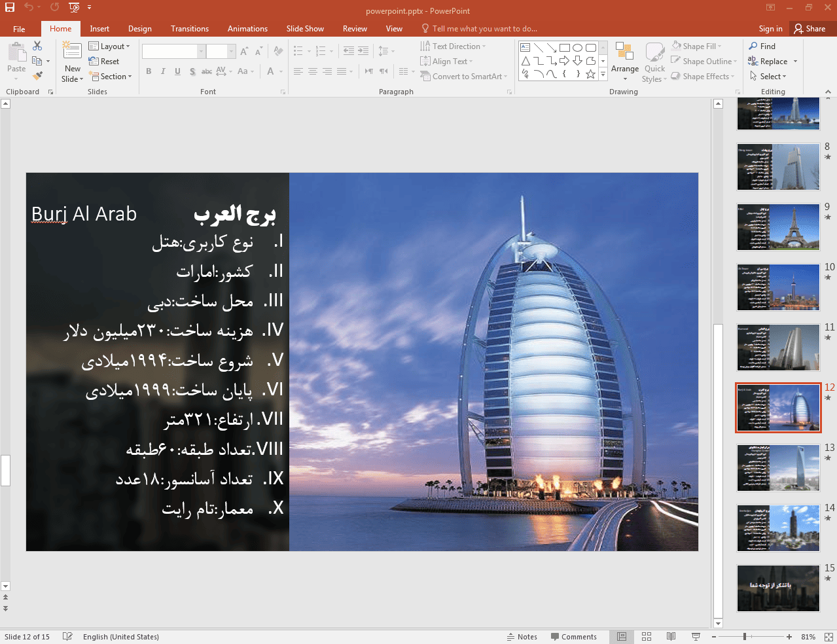
Task: Toggle Italic formatting
Action: [163, 71]
